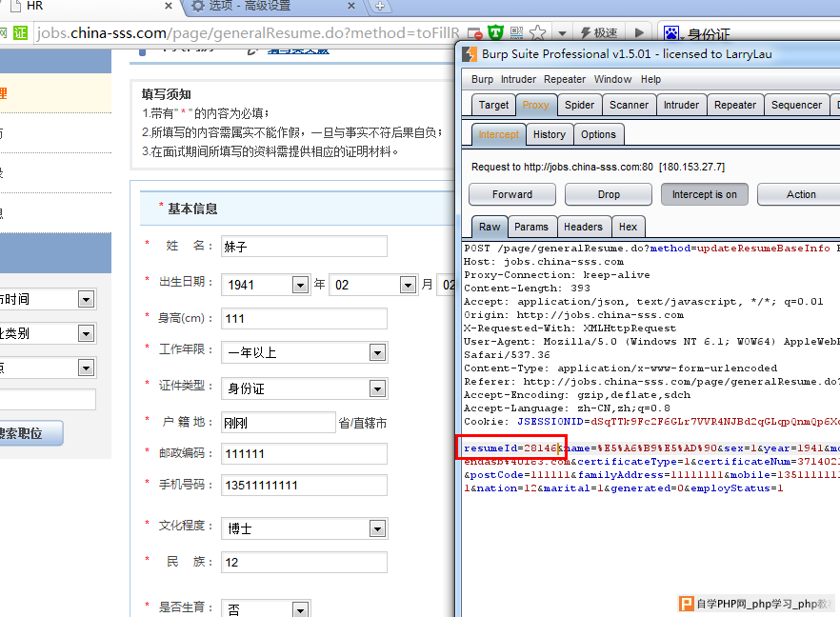Switch to the Spider tab
840x617 pixels.
[x=579, y=105]
